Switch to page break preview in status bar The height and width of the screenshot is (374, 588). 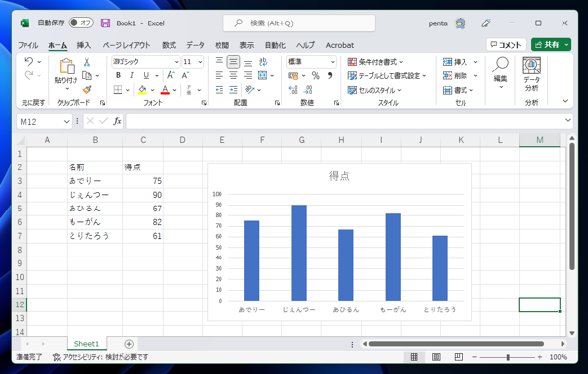click(x=458, y=357)
